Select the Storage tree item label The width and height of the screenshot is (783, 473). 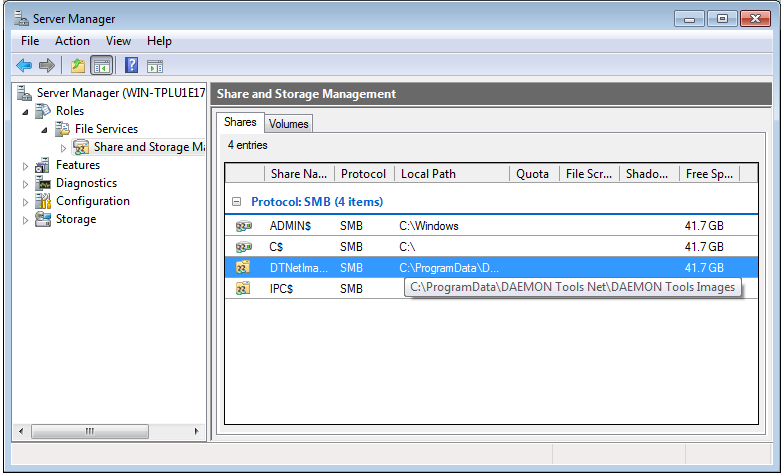click(x=76, y=219)
